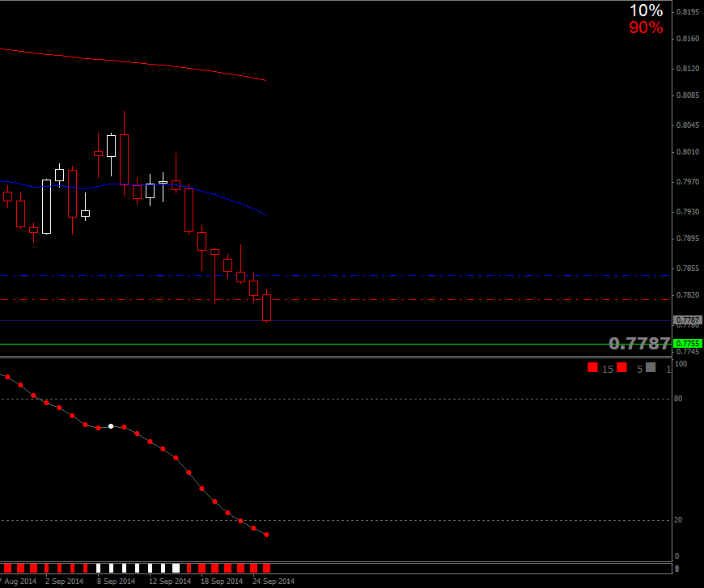Click the 24 Sep 2014 date label
This screenshot has height=588, width=704.
[x=273, y=582]
